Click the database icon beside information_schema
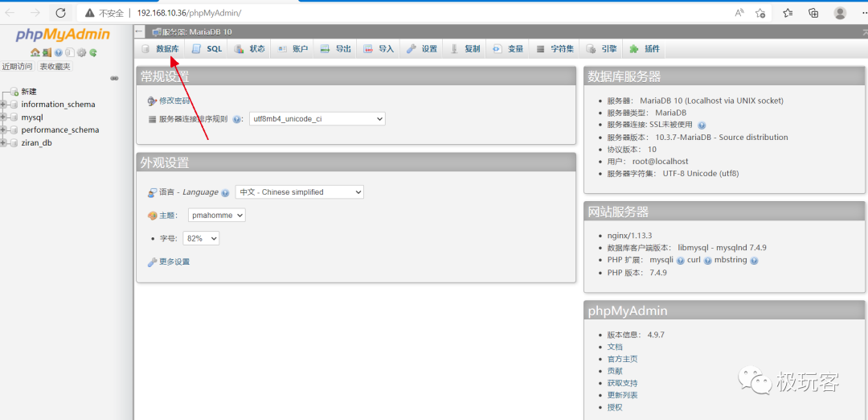The height and width of the screenshot is (420, 868). point(14,104)
